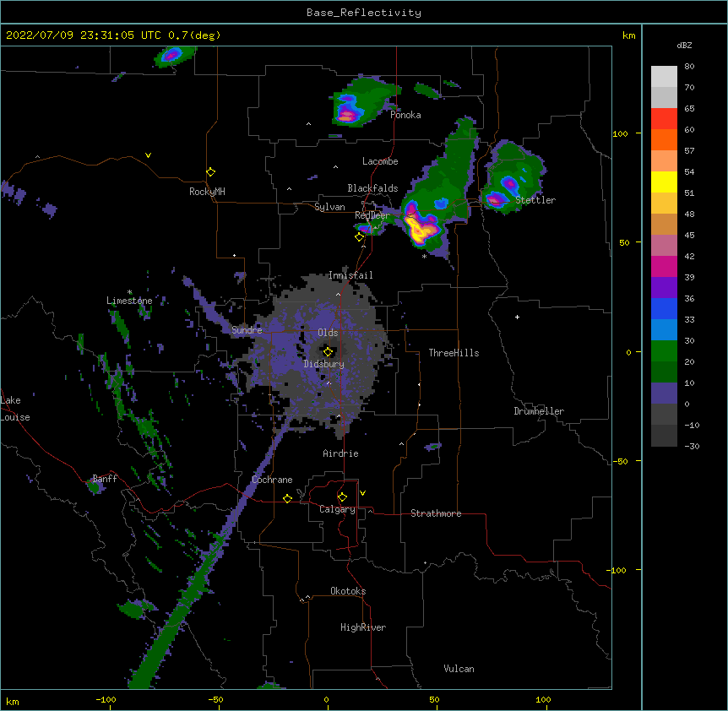Click the Blackfalds city label
Viewport: 728px width, 711px height.
tap(372, 188)
